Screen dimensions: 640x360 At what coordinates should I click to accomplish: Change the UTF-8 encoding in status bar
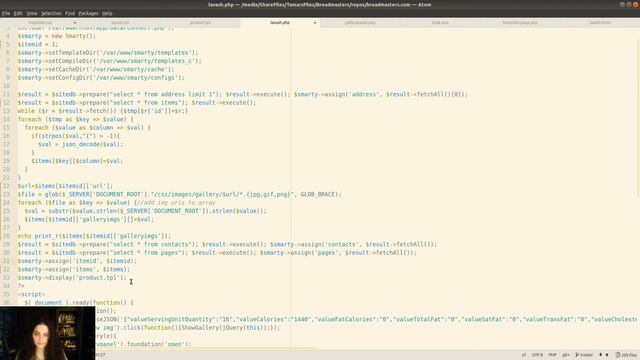tap(537, 355)
